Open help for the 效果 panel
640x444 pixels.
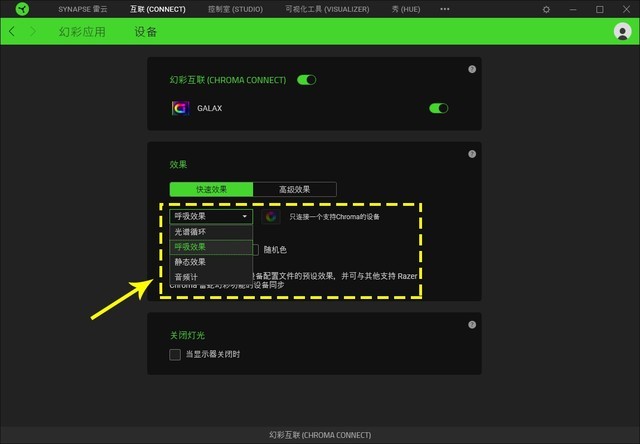[x=472, y=154]
